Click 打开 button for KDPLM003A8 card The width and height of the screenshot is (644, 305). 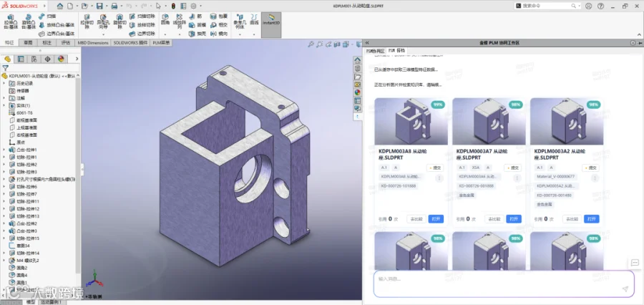pos(436,219)
